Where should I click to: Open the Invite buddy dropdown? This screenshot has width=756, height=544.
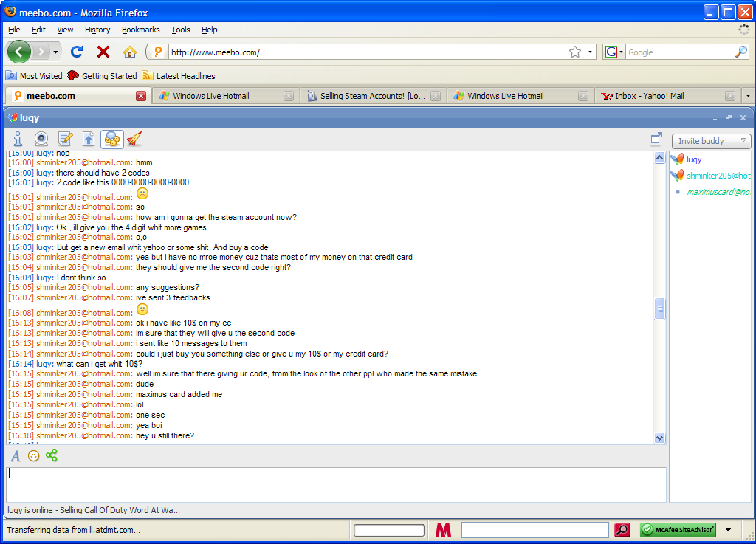pyautogui.click(x=711, y=141)
